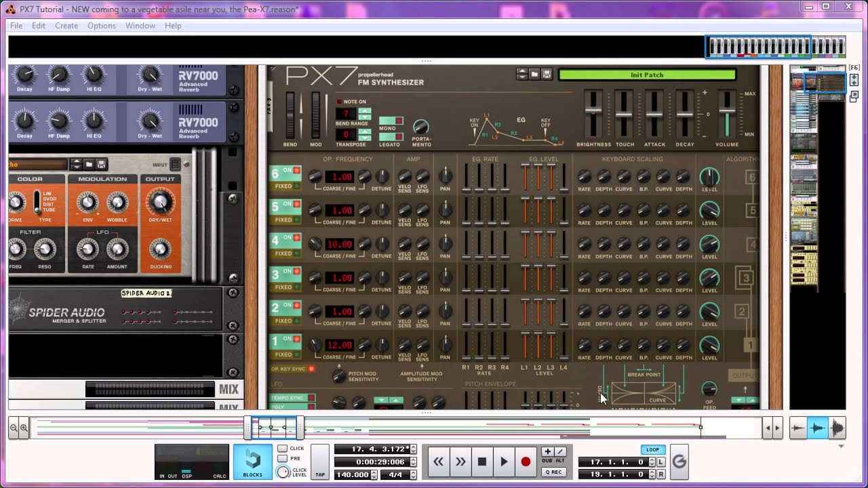Decrease Transpose with down arrow
This screenshot has width=868, height=488.
pos(365,138)
